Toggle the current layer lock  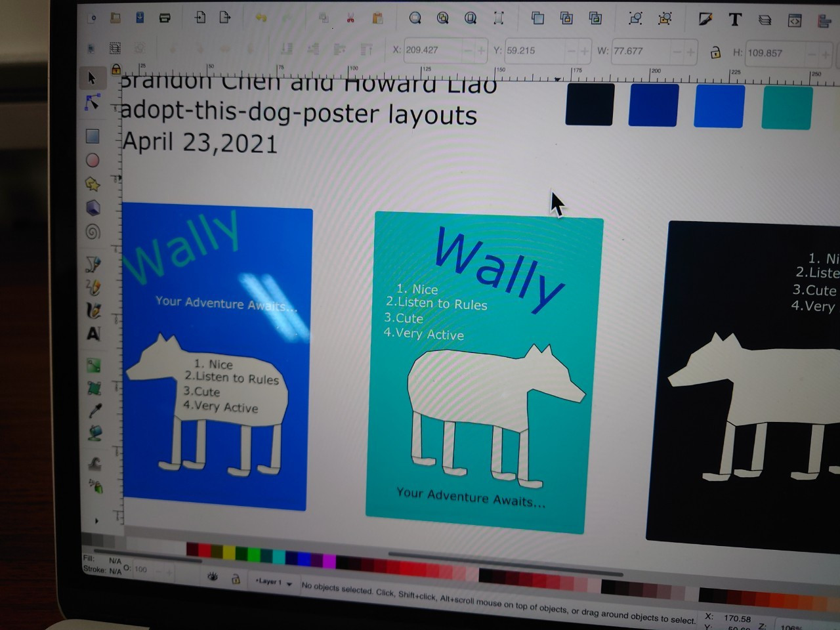[x=235, y=578]
